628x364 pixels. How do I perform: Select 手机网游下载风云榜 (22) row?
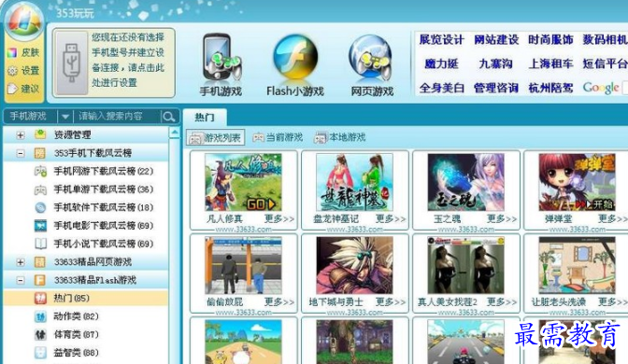(86, 171)
